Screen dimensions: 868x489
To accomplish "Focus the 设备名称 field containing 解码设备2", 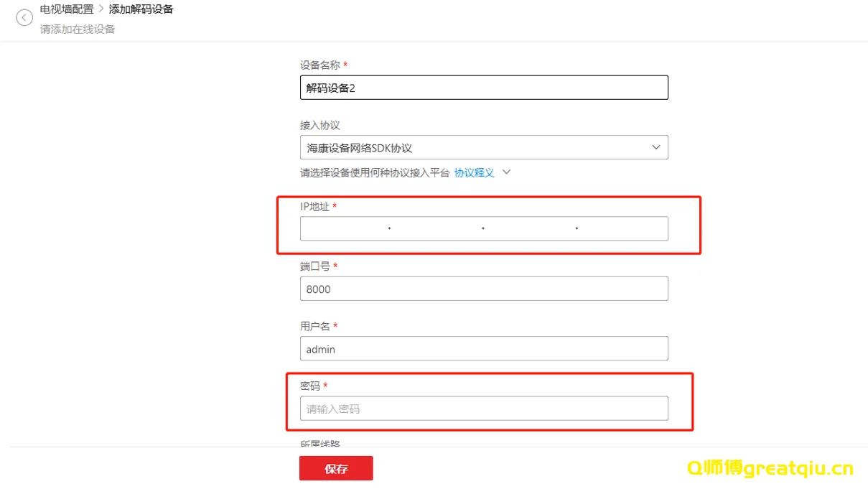I will [483, 88].
